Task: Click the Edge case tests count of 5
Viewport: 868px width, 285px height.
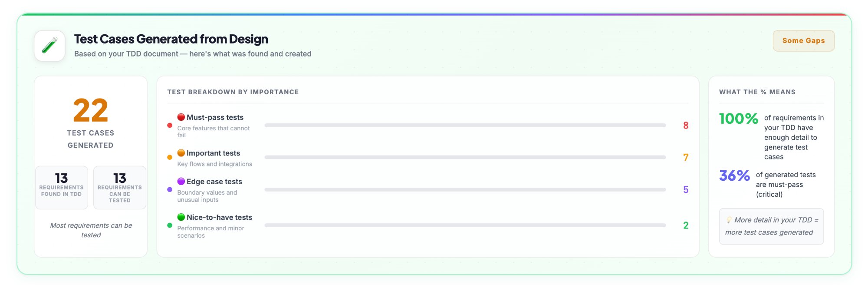Action: tap(686, 190)
